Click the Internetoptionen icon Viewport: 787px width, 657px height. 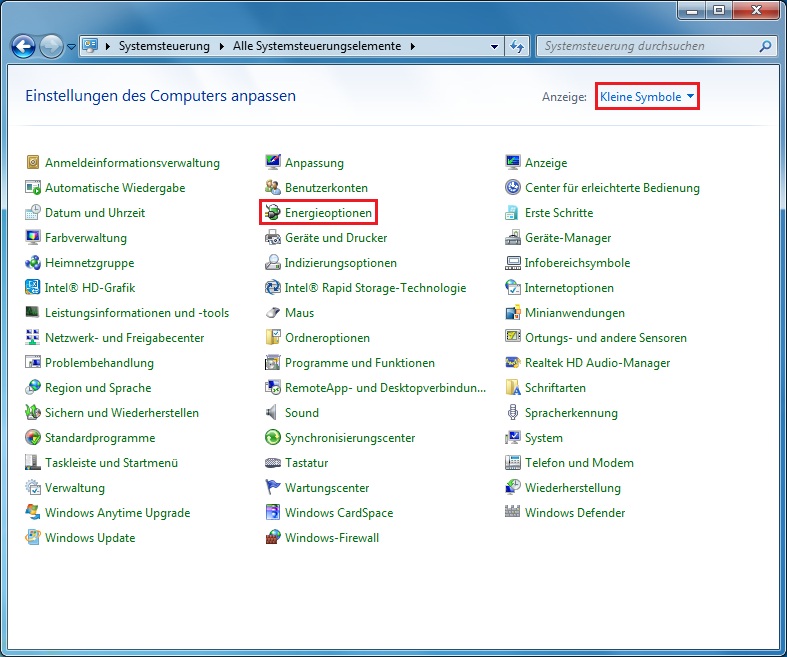point(512,288)
